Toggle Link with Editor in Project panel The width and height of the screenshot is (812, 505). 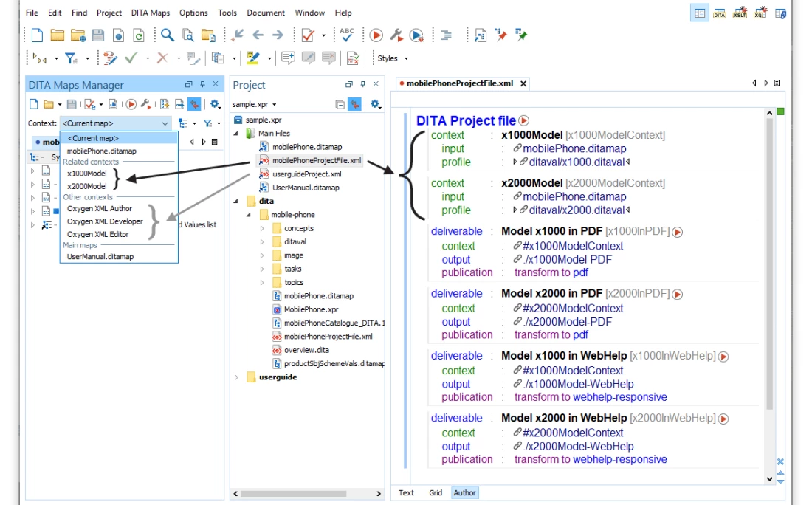click(354, 105)
